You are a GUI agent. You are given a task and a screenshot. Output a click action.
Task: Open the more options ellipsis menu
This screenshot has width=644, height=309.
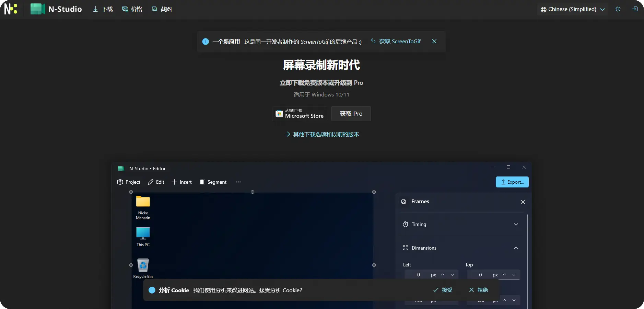[x=238, y=182]
